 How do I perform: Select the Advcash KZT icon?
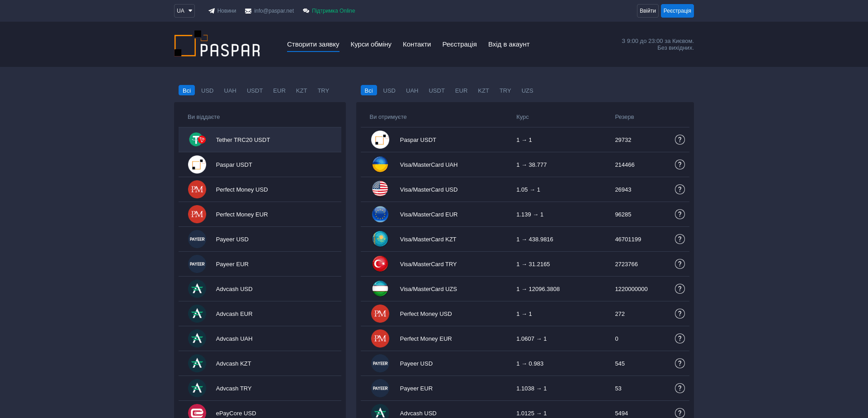pos(197,363)
